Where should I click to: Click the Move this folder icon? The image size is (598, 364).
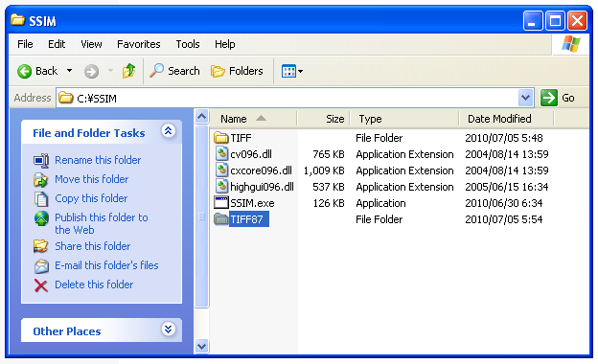[x=41, y=179]
